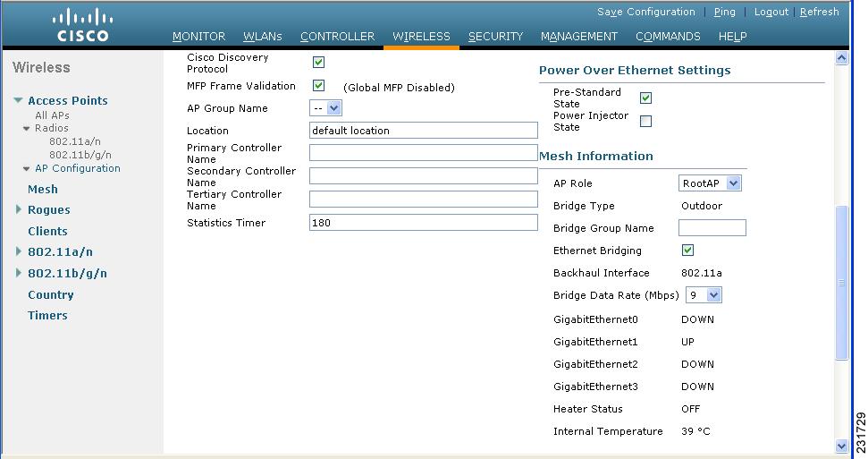Click Save Configuration link
The image size is (868, 459).
[645, 12]
